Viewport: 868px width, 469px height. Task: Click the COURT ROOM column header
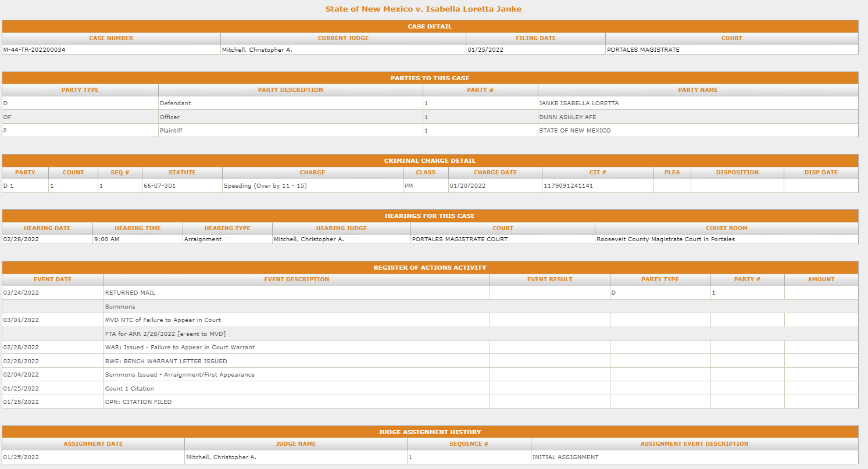(x=727, y=228)
